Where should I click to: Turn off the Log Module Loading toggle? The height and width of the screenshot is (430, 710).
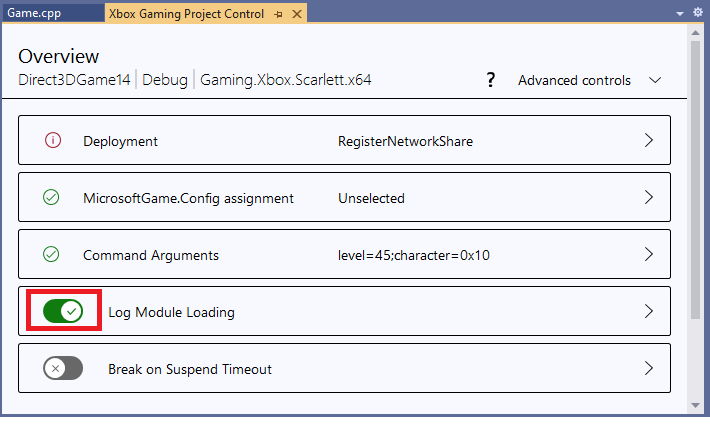click(63, 311)
